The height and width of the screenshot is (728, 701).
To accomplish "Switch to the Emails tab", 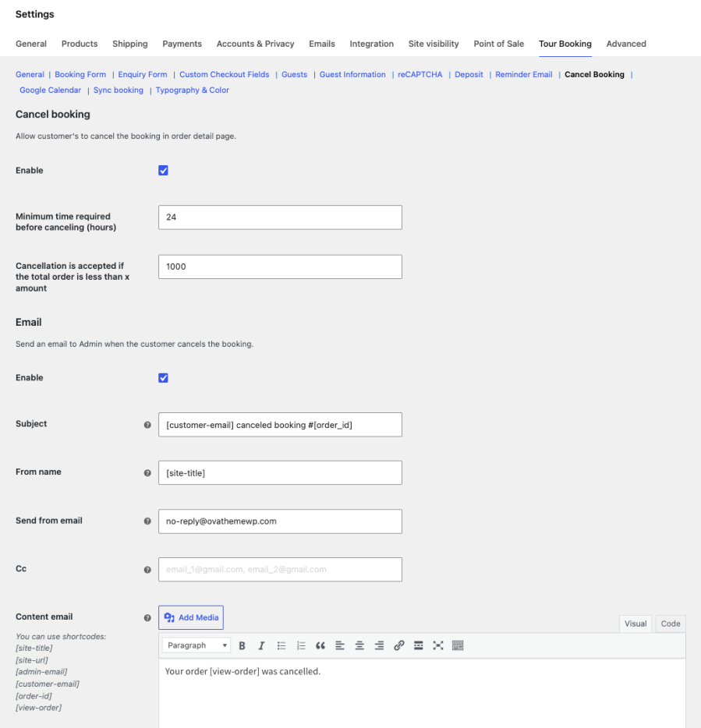I will tap(322, 44).
